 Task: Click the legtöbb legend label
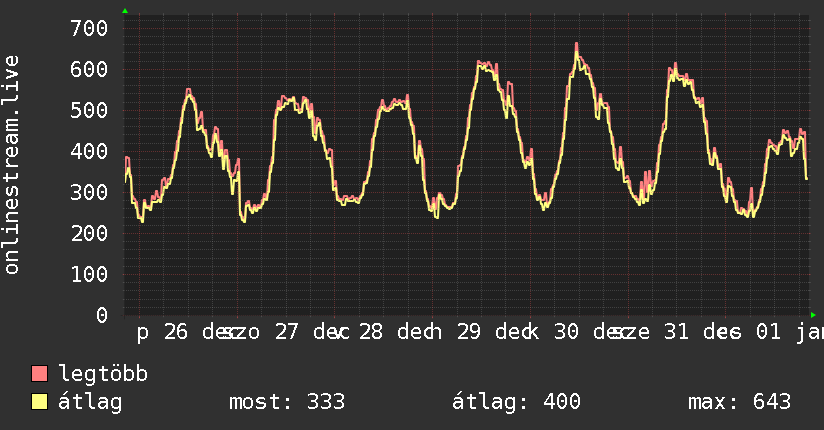click(103, 374)
